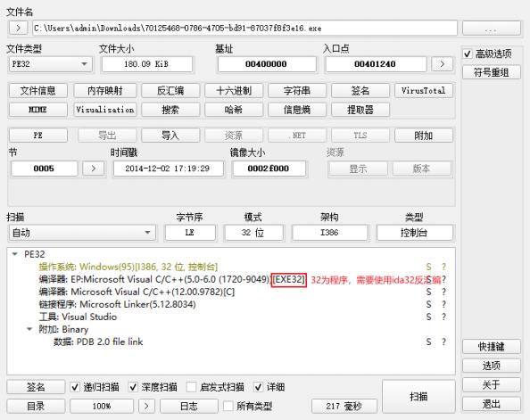
Task: Click the arrow button next to 100% progress
Action: (x=146, y=406)
